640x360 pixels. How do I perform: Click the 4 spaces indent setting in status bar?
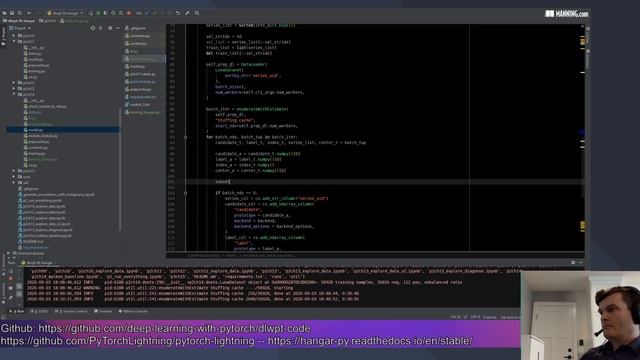(x=490, y=317)
